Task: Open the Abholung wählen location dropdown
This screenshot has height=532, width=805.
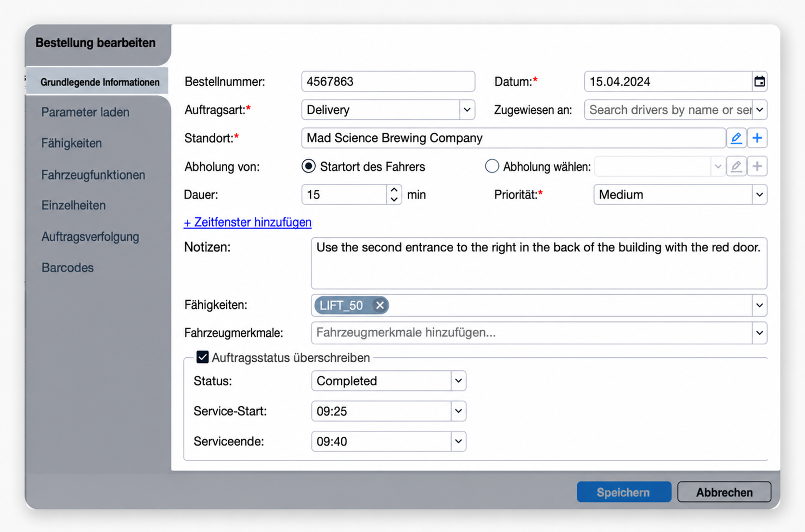Action: 717,167
